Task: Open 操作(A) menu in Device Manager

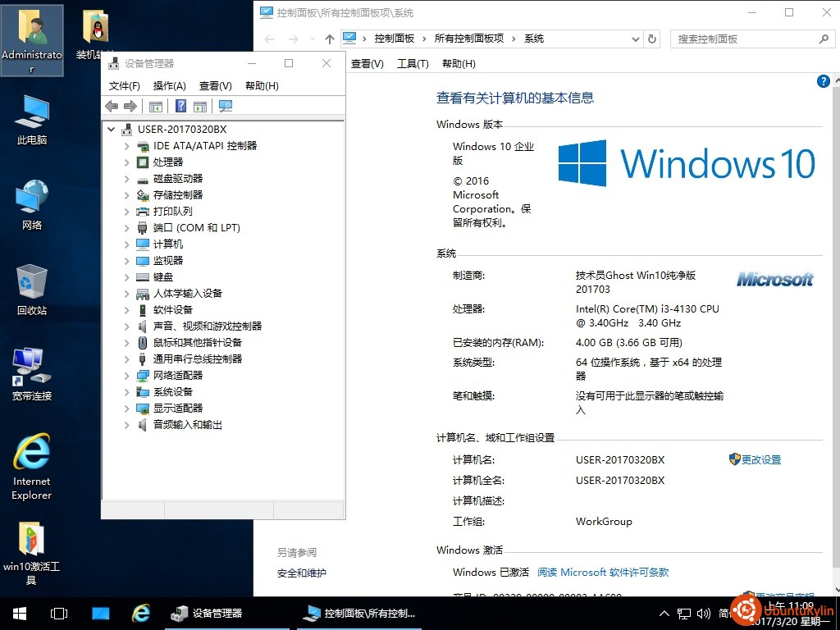Action: [x=169, y=85]
